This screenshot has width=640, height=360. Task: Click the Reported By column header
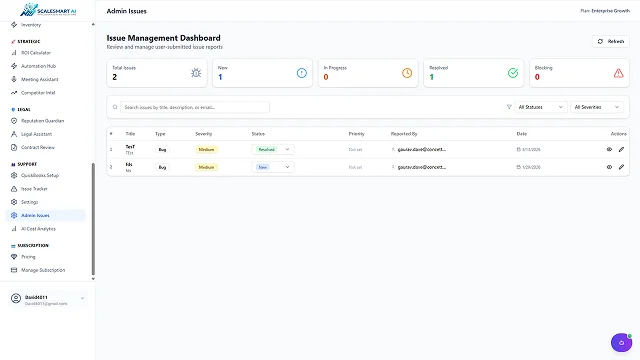404,134
